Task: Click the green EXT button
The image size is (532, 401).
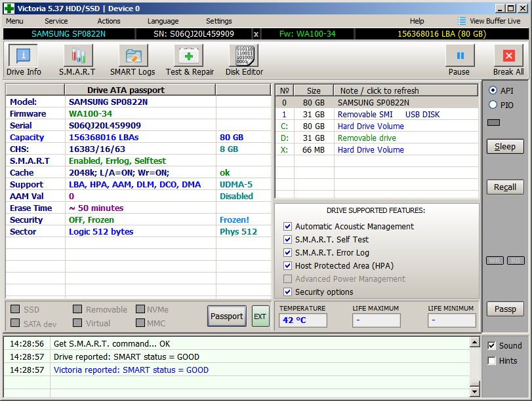Action: coord(260,316)
